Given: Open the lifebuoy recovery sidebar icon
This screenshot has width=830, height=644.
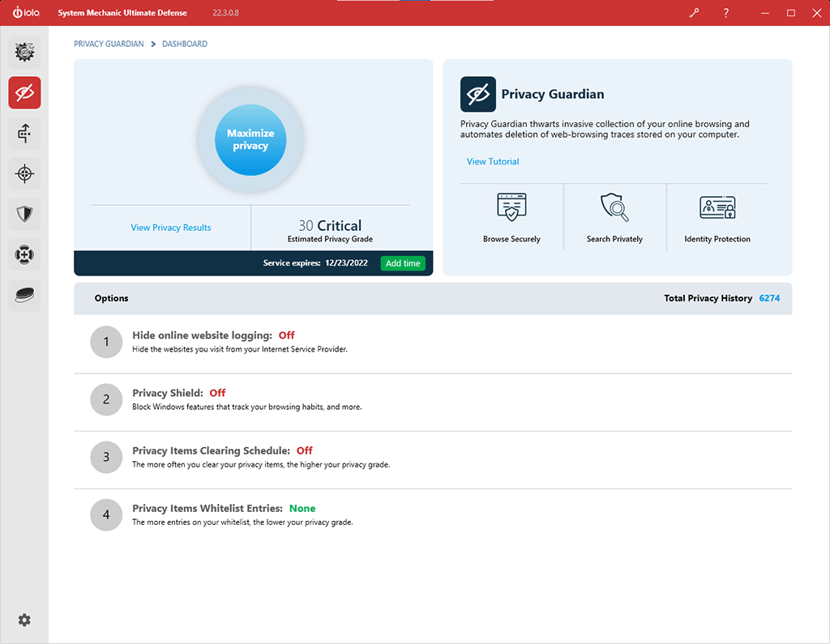Looking at the screenshot, I should click(24, 254).
